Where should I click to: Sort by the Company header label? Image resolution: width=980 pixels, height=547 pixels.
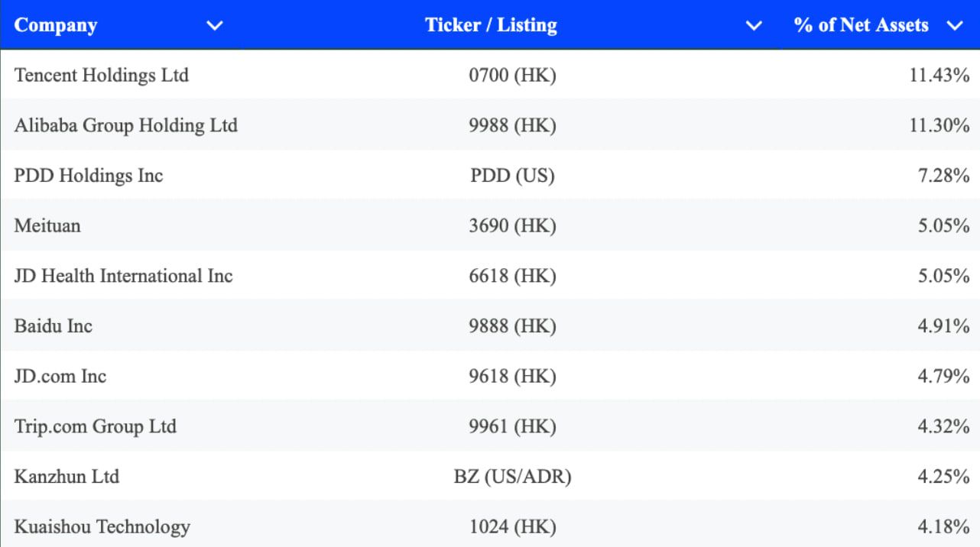56,25
